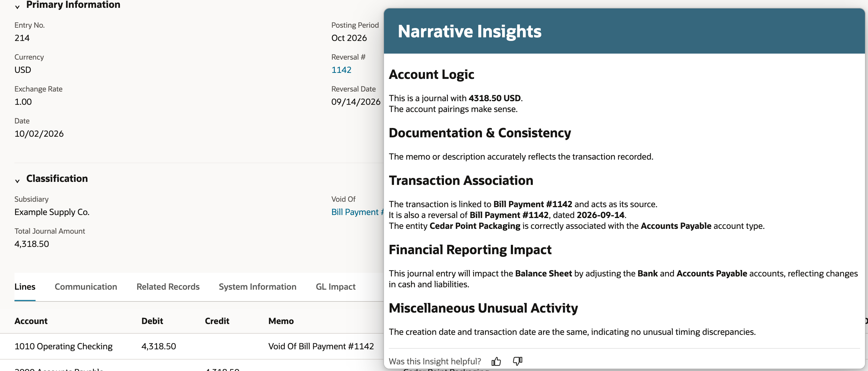Give the insight a thumbs up
The image size is (868, 371).
496,361
